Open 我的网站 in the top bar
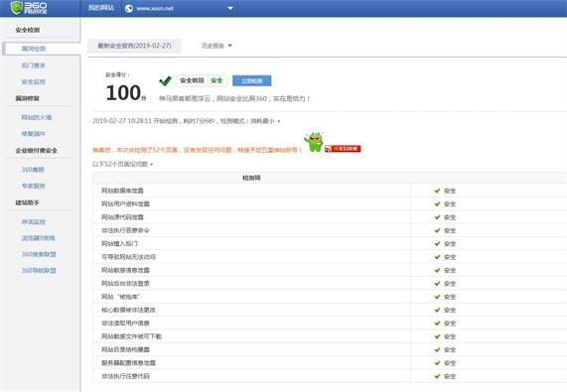Screen dimensions: 567x392 tap(101, 8)
